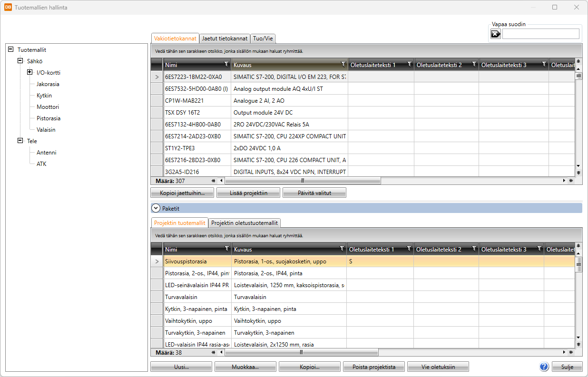Collapse the Tele tree branch

[x=20, y=141]
